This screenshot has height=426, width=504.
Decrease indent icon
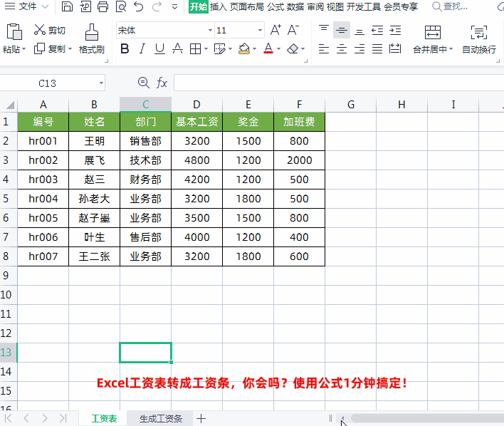click(377, 30)
